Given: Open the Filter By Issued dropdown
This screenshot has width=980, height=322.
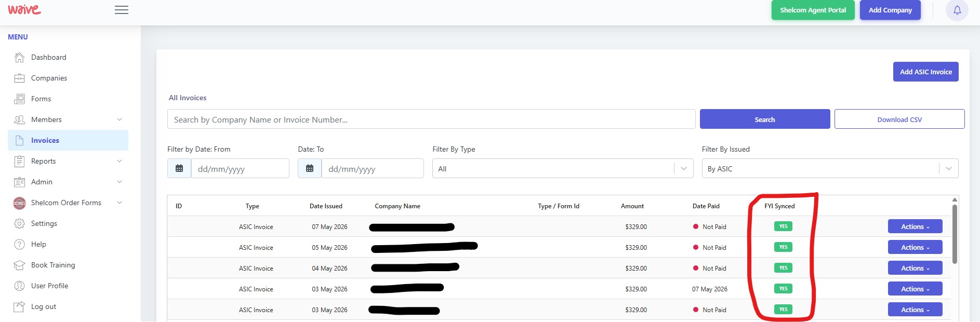Looking at the screenshot, I should [830, 168].
